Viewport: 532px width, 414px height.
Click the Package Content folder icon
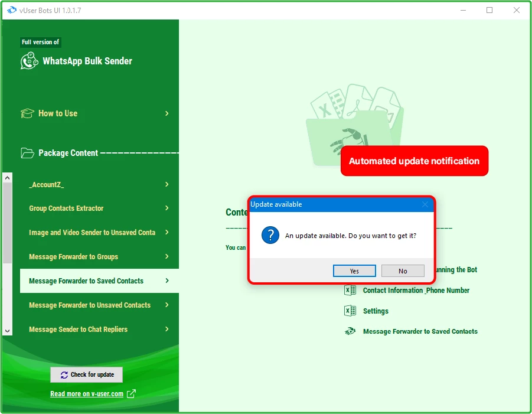(x=27, y=153)
